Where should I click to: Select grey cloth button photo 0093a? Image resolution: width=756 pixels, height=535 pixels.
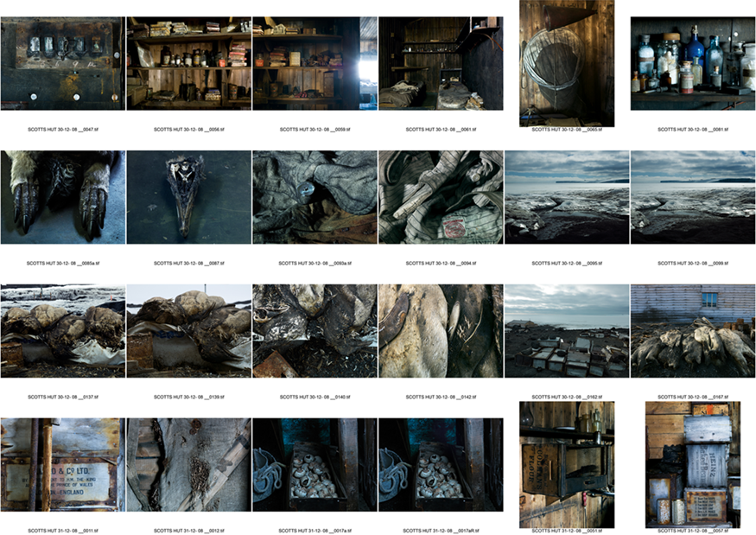coord(314,197)
